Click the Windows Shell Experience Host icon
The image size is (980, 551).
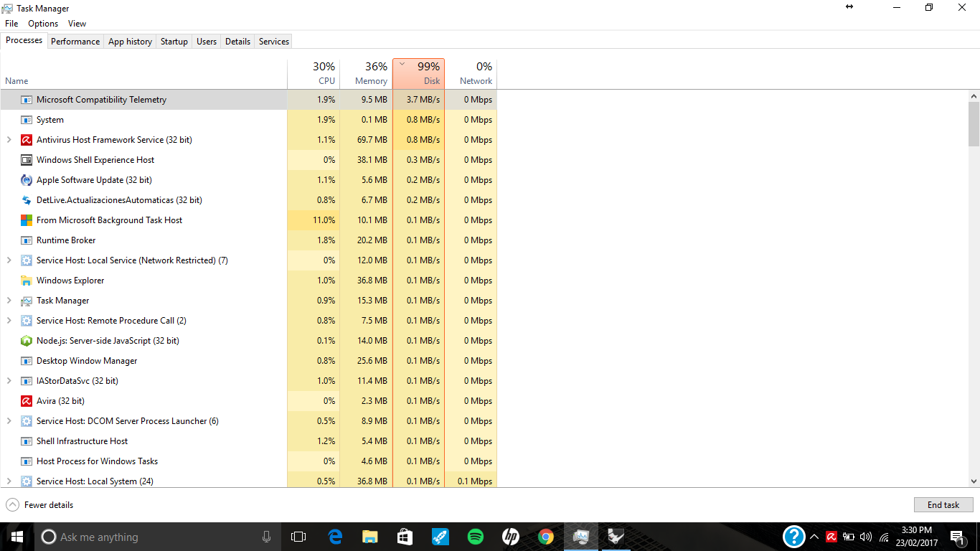tap(27, 160)
